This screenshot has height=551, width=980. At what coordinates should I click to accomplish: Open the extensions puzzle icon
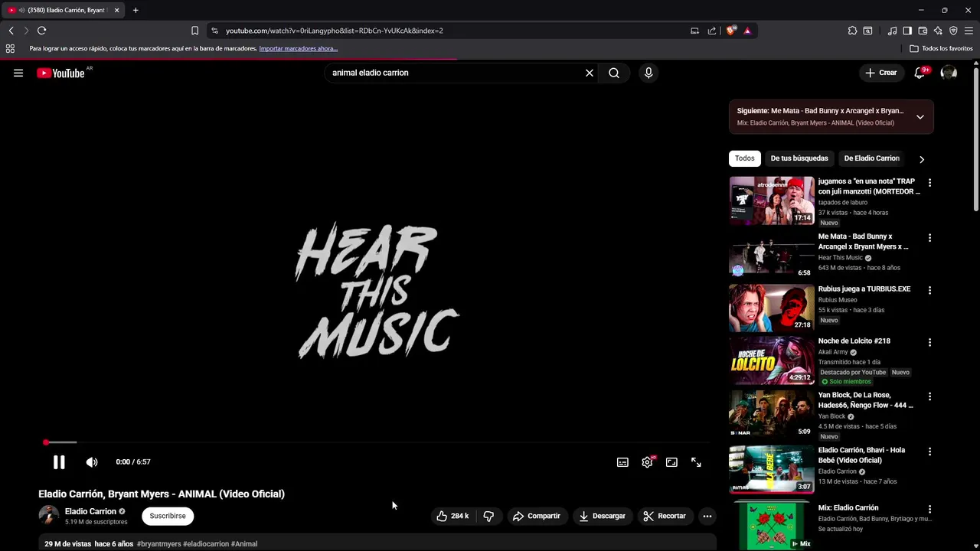pos(852,31)
